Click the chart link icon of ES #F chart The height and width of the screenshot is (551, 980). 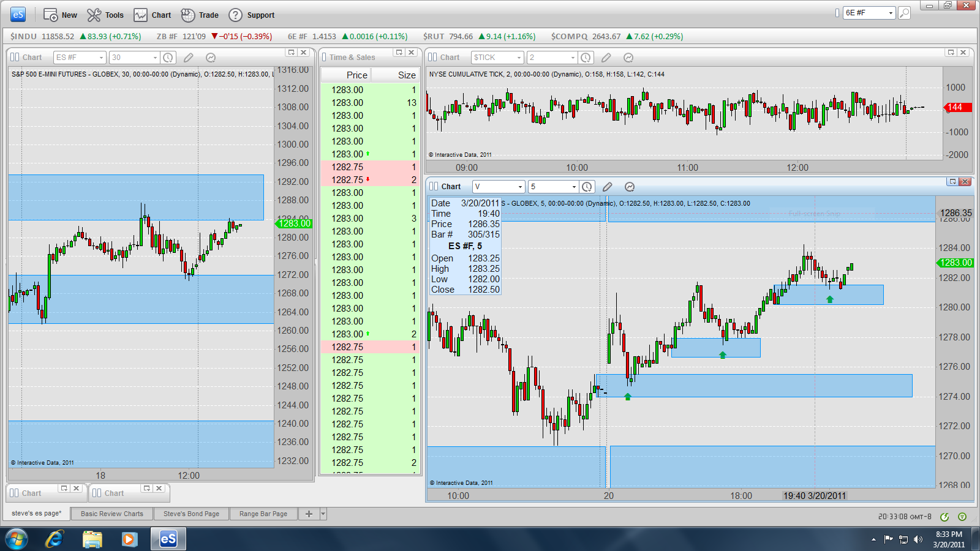14,57
